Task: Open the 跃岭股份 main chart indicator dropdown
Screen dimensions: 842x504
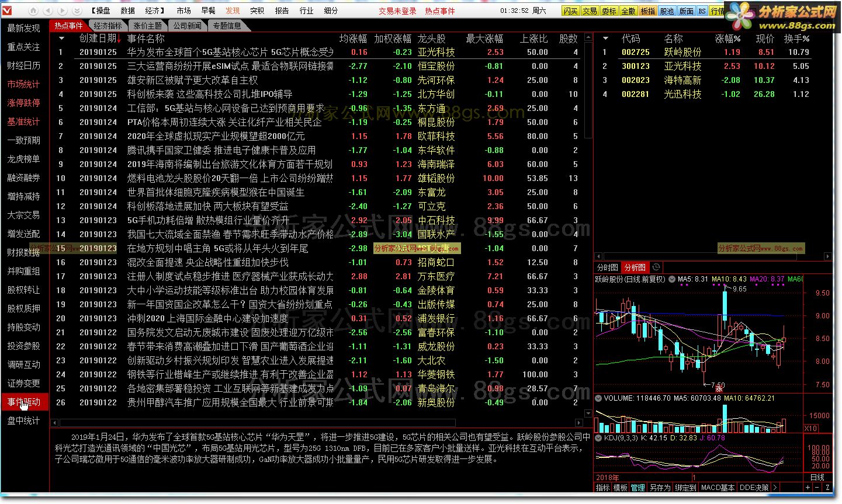Action: coord(672,280)
